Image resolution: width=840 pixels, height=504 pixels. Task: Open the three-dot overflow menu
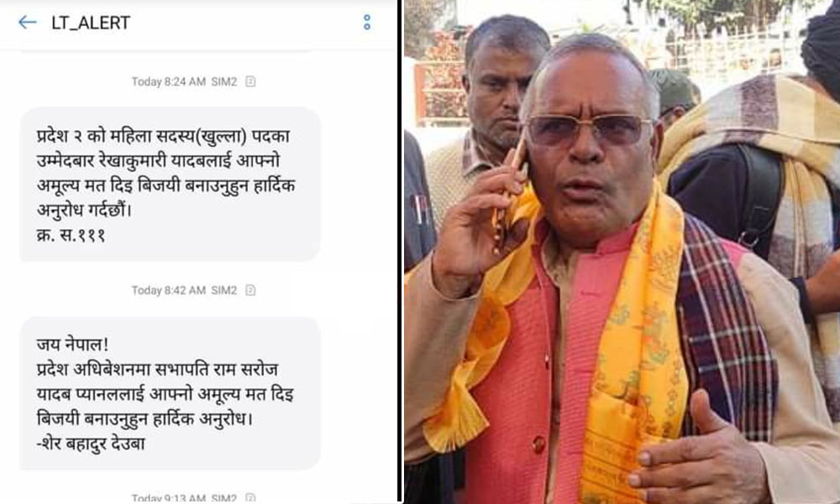(367, 22)
